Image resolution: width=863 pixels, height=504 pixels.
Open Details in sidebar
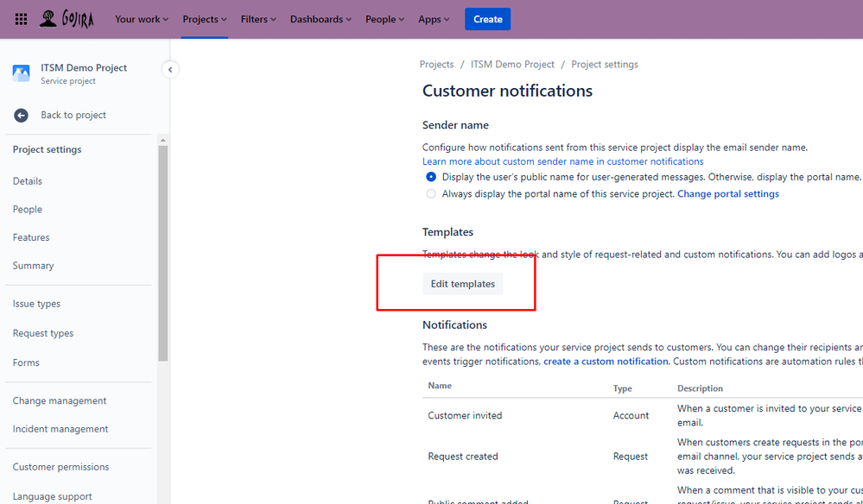(x=28, y=181)
